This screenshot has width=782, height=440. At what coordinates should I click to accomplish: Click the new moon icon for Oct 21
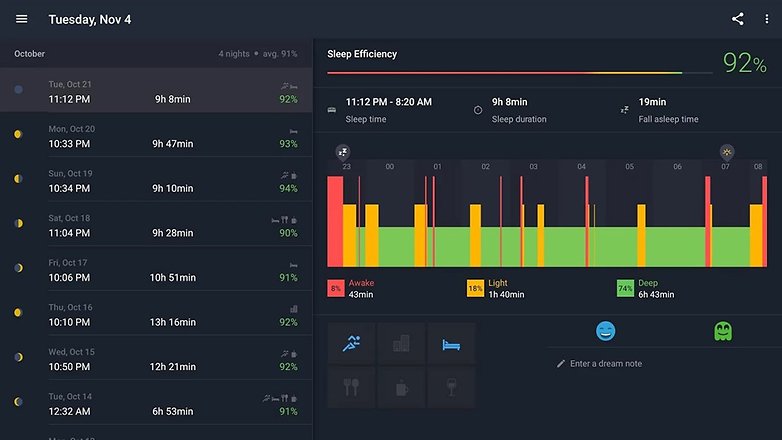click(x=18, y=89)
